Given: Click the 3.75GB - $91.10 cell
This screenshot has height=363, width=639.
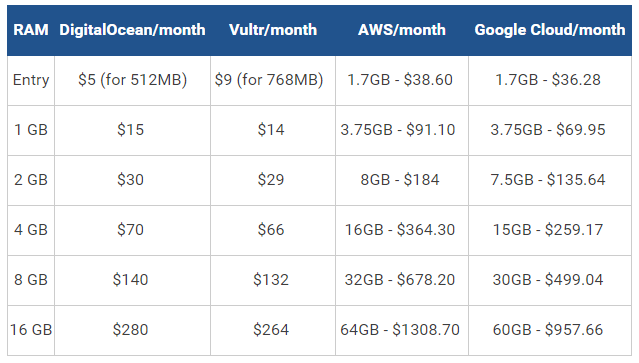Looking at the screenshot, I should [402, 130].
